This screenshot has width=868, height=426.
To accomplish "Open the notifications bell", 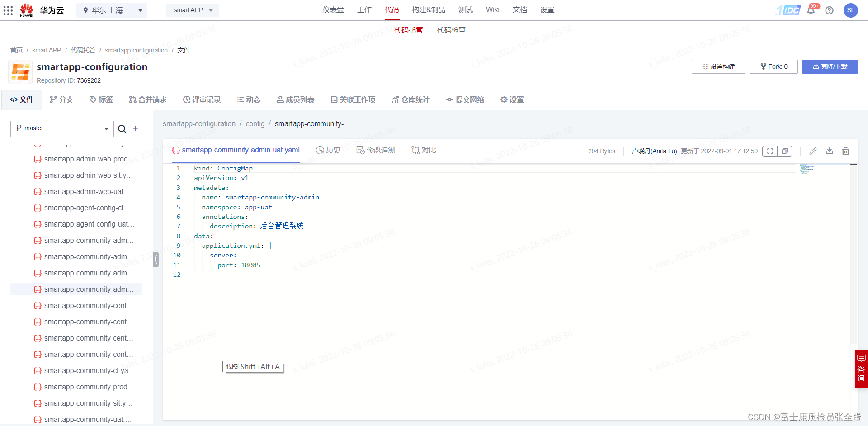I will tap(811, 10).
